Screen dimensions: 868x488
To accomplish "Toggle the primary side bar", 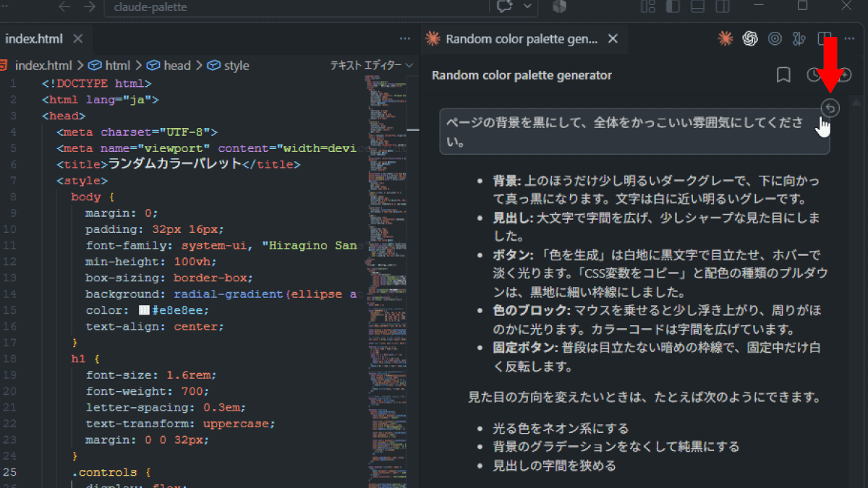I will pyautogui.click(x=673, y=7).
